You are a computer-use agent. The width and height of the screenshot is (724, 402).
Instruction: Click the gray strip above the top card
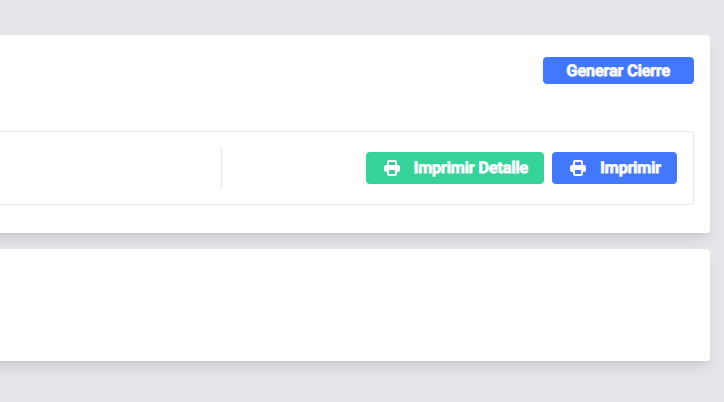(x=350, y=17)
